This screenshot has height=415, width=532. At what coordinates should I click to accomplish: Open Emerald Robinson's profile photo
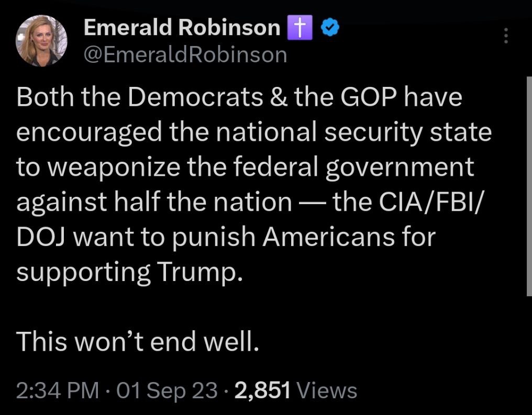coord(42,41)
